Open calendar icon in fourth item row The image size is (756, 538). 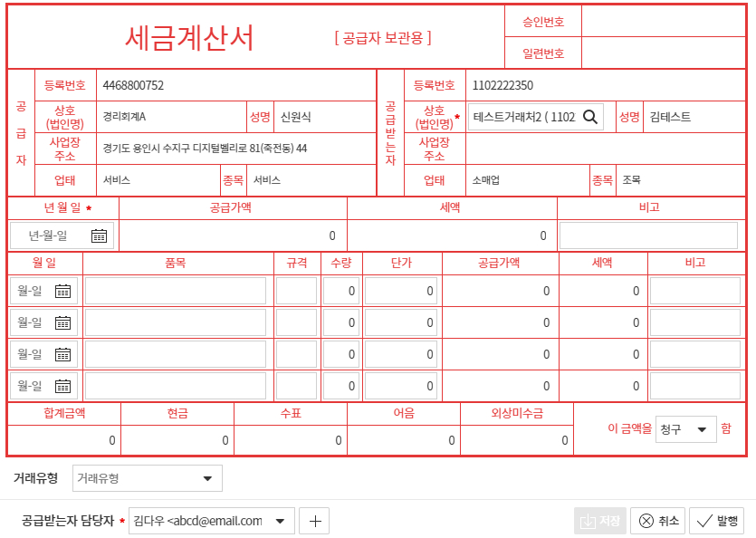(x=62, y=386)
